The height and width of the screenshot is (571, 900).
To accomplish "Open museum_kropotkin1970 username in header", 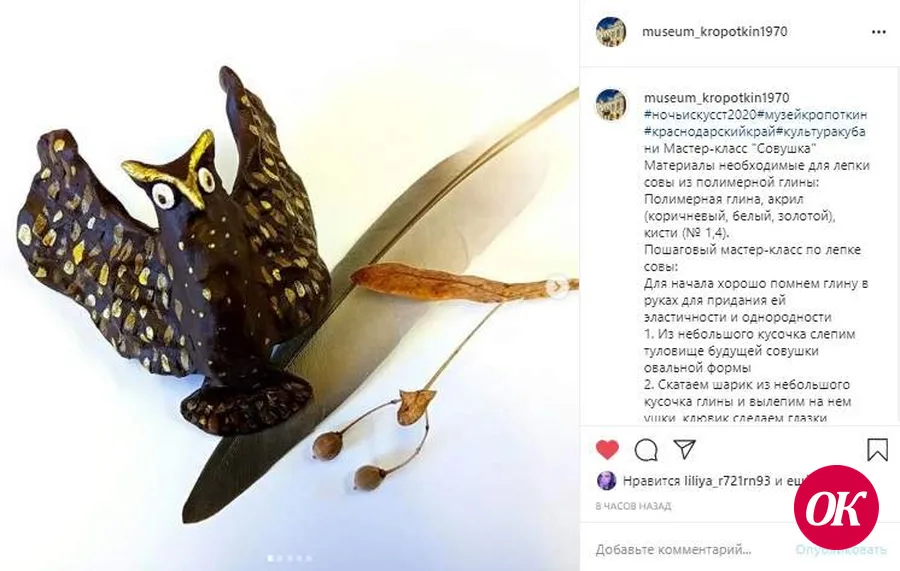I will click(x=714, y=32).
